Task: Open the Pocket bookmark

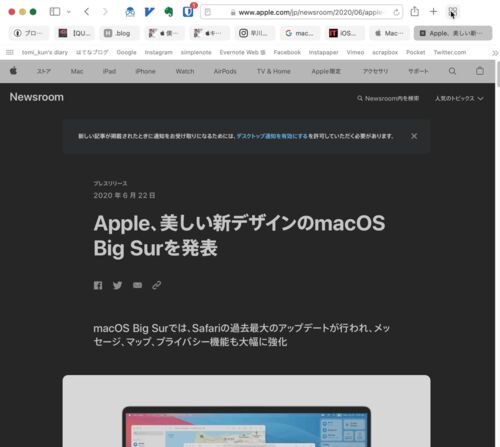Action: [x=415, y=52]
